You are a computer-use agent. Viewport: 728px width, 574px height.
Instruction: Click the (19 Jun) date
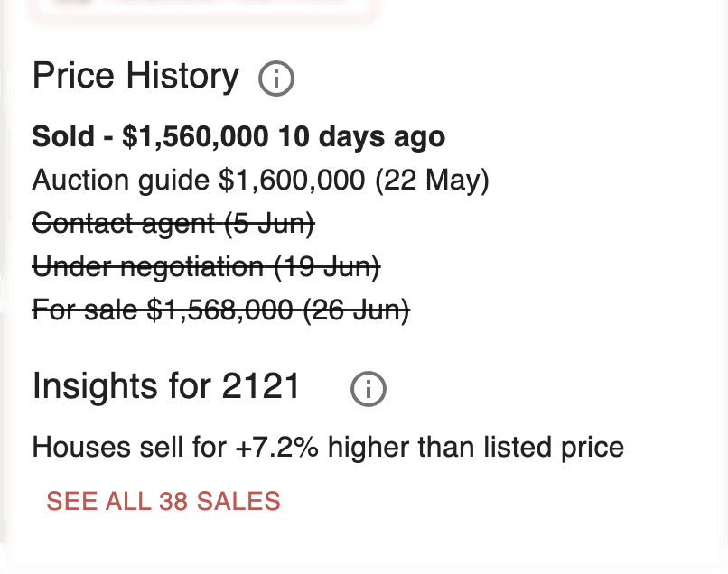pyautogui.click(x=327, y=267)
